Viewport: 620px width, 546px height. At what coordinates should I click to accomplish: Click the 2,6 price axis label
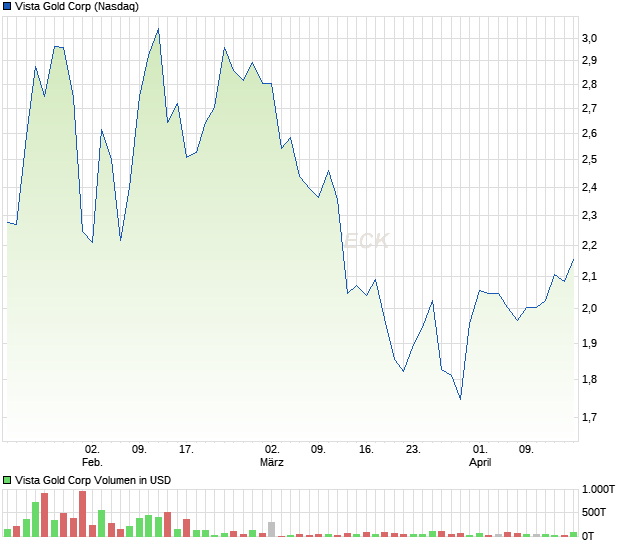tap(589, 133)
